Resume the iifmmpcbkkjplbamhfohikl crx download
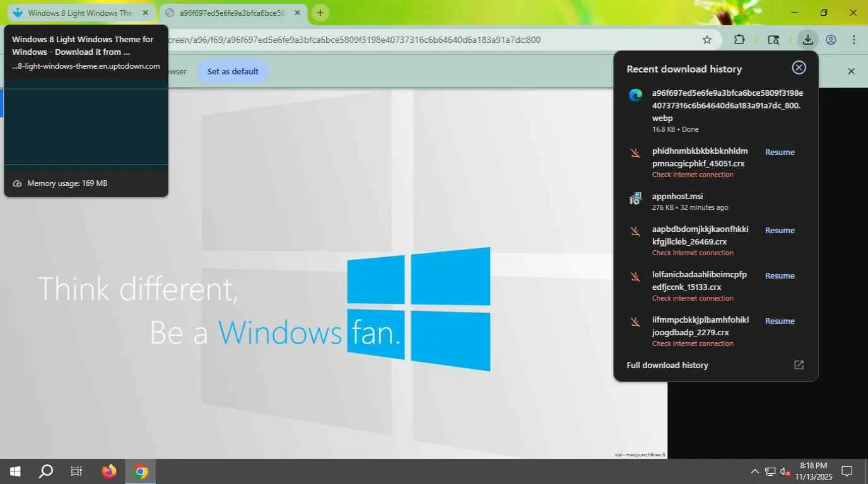868x484 pixels. pos(780,321)
